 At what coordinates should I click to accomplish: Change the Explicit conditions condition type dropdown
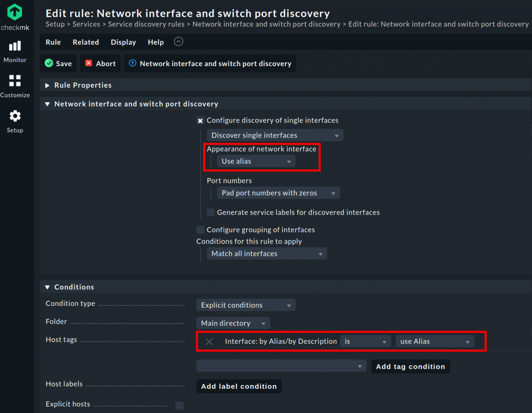246,304
